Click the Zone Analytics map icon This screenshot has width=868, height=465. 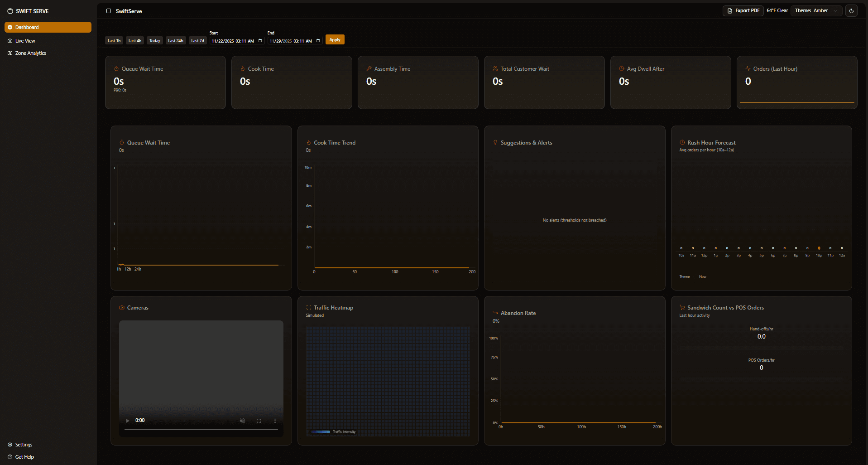[x=10, y=53]
